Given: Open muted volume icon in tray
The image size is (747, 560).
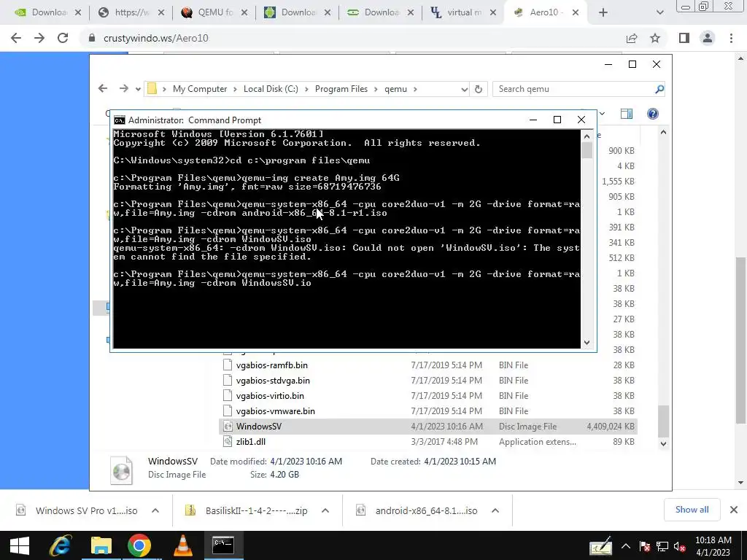Looking at the screenshot, I should point(680,547).
